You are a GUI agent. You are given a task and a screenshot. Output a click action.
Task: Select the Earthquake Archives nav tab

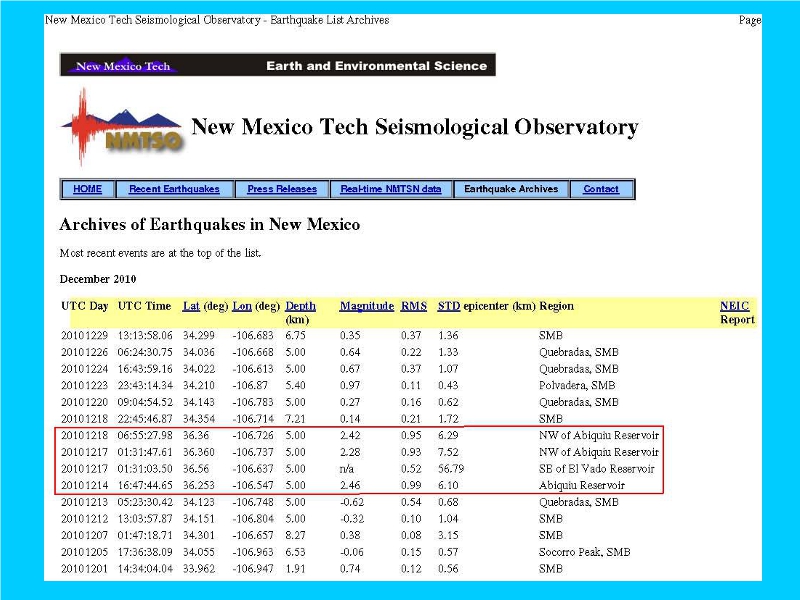click(511, 189)
